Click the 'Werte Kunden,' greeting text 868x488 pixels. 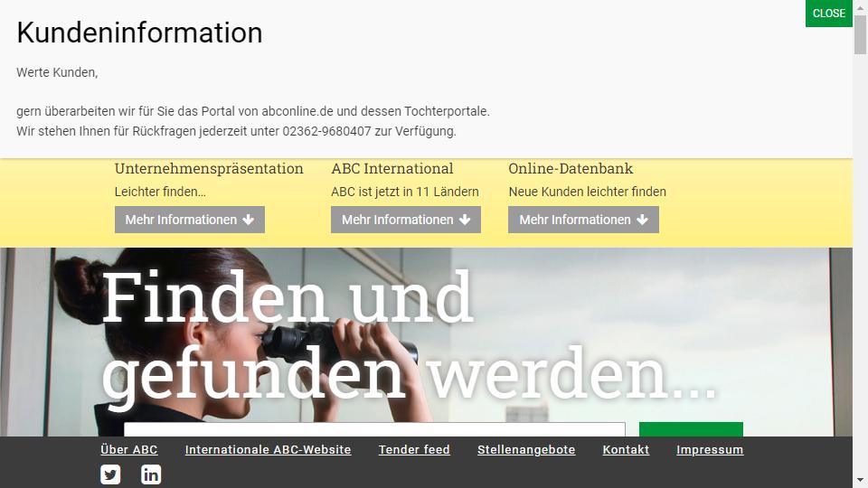coord(57,72)
